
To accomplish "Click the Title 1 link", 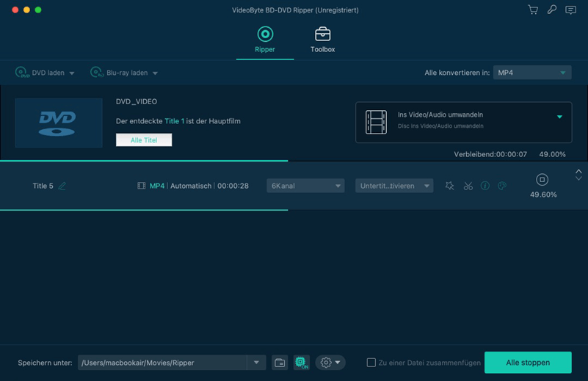I will 175,121.
